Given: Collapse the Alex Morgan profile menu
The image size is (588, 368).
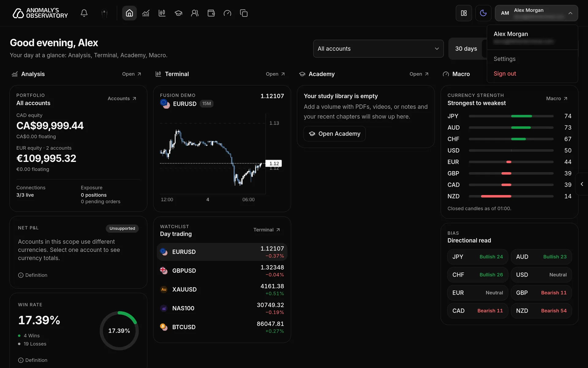Looking at the screenshot, I should coord(536,13).
